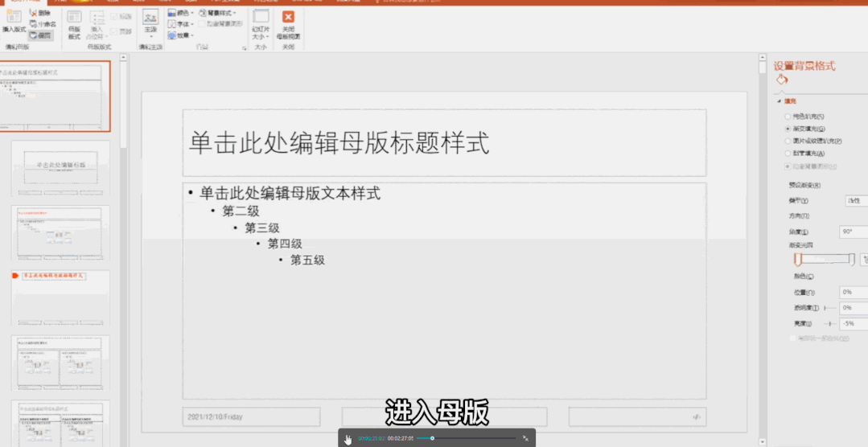The image size is (868, 447).
Task: Click the thumbnail pane scroll-up arrow
Action: 123,58
